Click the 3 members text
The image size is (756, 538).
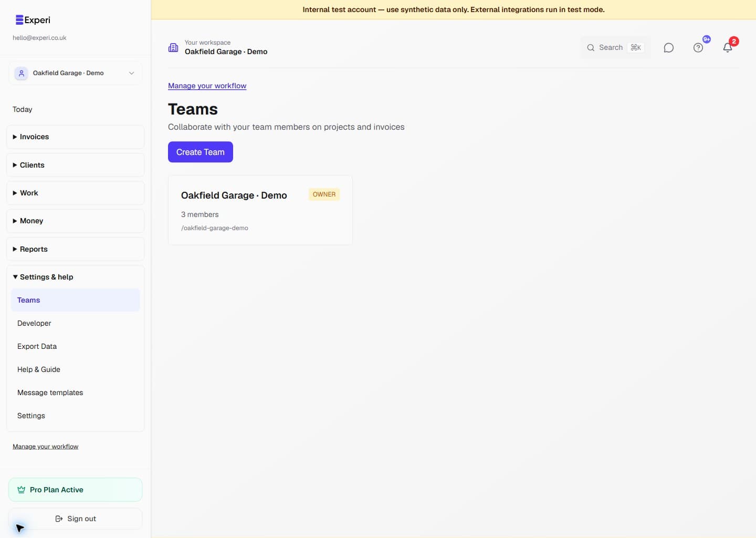[199, 214]
